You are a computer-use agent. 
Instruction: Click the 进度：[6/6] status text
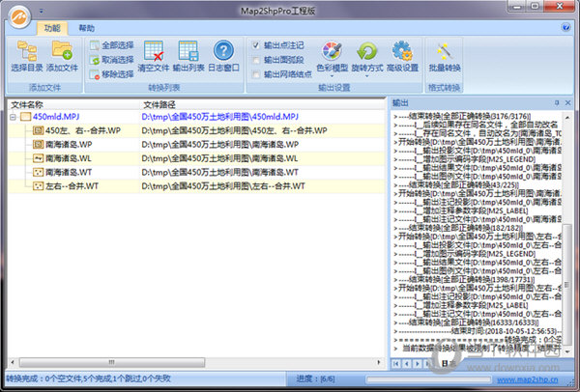[x=315, y=378]
